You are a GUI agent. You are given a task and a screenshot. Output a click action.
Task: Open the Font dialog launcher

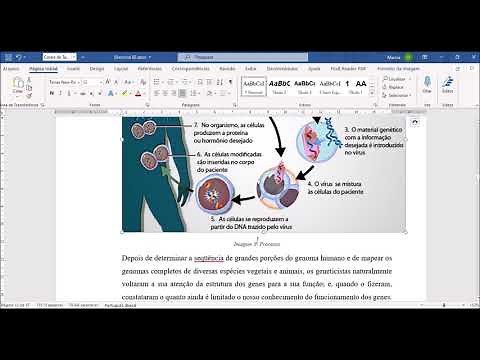[147, 105]
